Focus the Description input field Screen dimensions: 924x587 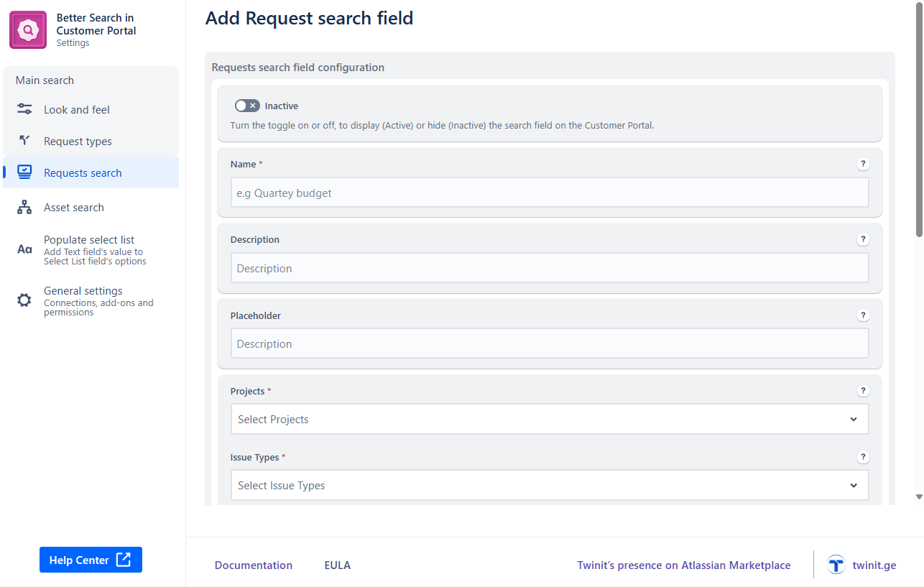pos(550,268)
